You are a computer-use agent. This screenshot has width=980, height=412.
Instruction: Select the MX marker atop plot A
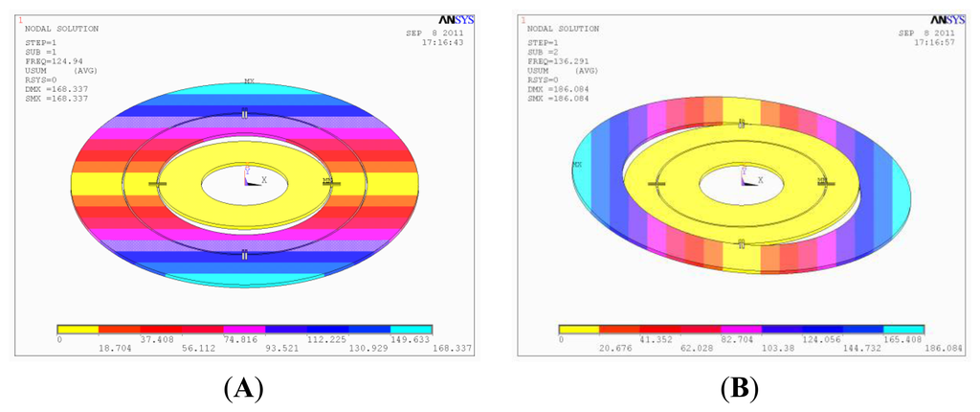click(249, 81)
